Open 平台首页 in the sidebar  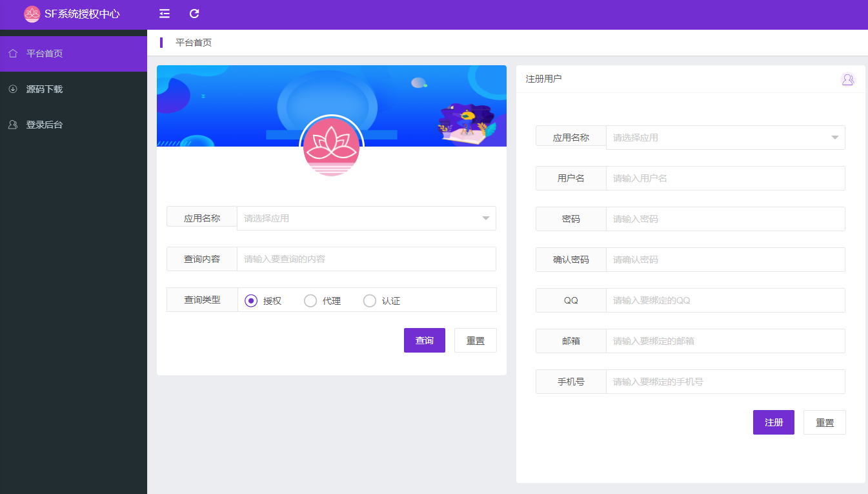click(x=74, y=54)
